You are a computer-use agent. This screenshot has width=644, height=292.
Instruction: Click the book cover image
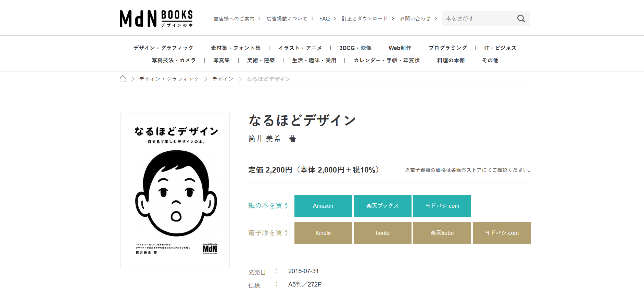coord(175,190)
